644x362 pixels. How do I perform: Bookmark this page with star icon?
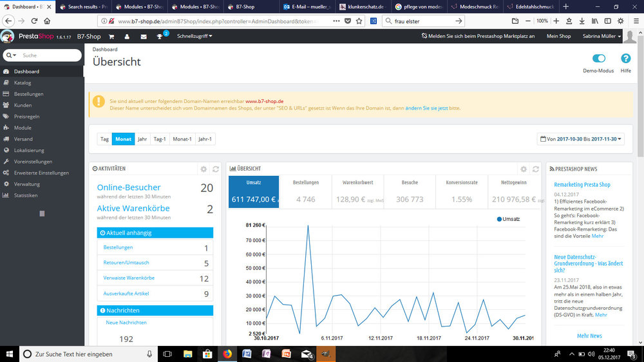[359, 21]
